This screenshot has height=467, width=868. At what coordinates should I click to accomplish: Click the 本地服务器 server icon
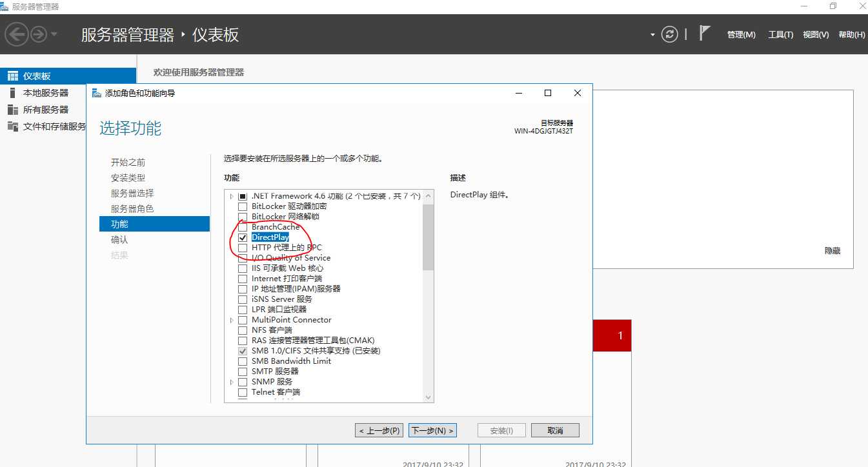pyautogui.click(x=12, y=93)
